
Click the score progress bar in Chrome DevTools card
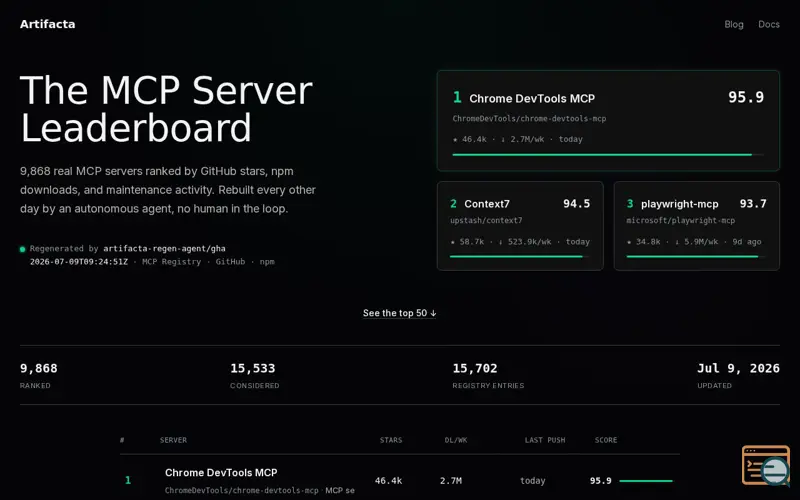point(608,155)
